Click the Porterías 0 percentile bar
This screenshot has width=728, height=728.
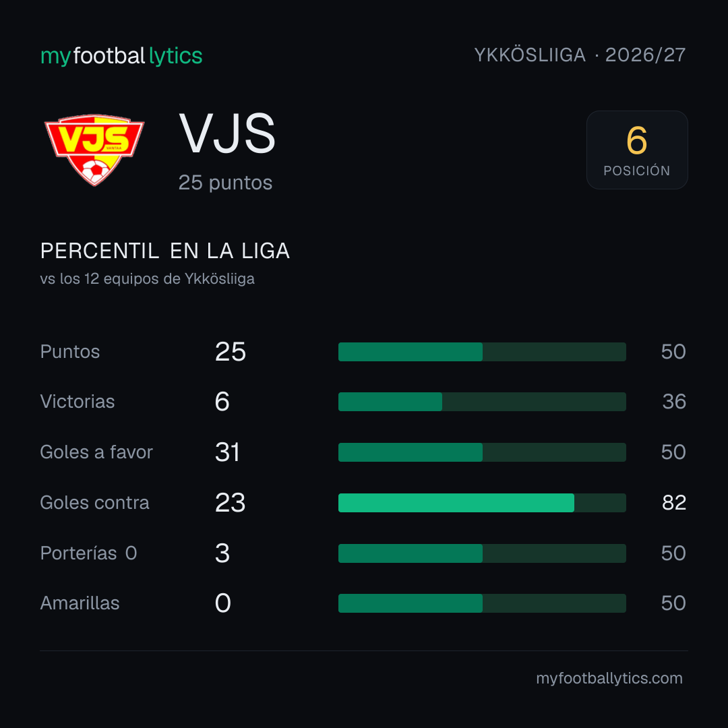pyautogui.click(x=482, y=553)
